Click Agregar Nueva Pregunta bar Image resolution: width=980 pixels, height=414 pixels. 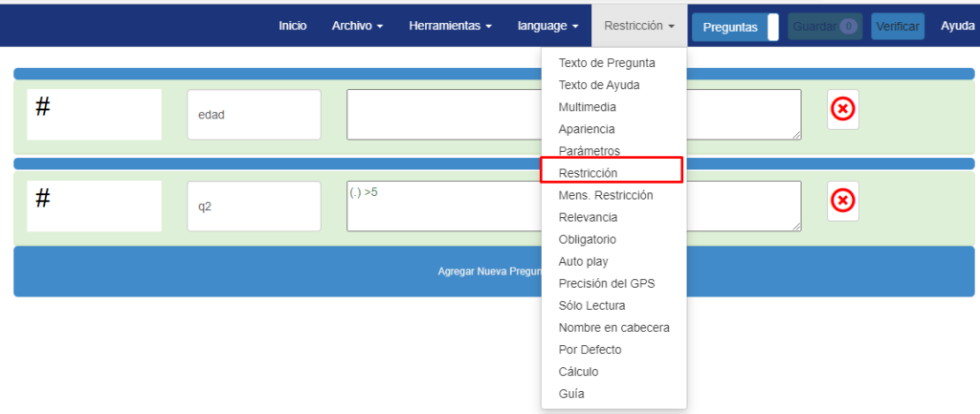[494, 272]
